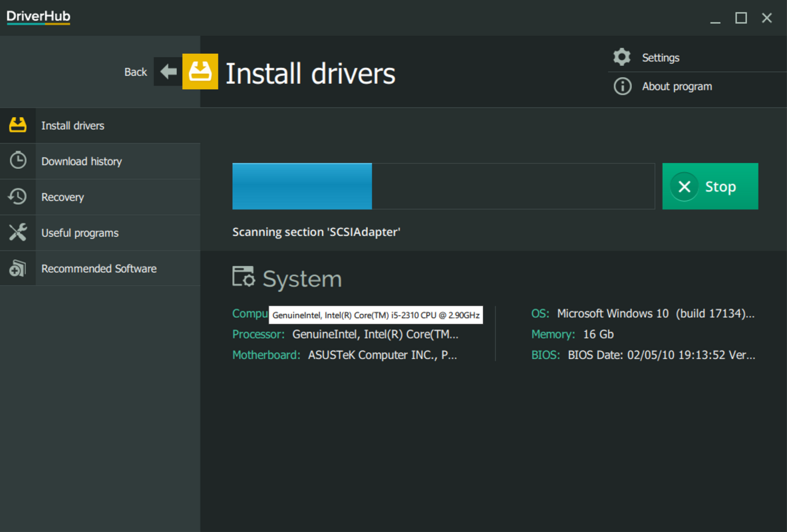Image resolution: width=787 pixels, height=532 pixels.
Task: Click the processor tooltip text
Action: pos(376,315)
